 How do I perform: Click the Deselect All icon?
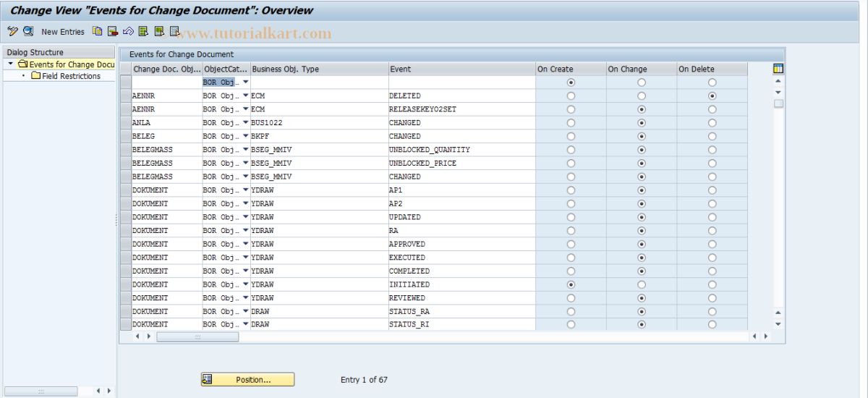pyautogui.click(x=174, y=31)
